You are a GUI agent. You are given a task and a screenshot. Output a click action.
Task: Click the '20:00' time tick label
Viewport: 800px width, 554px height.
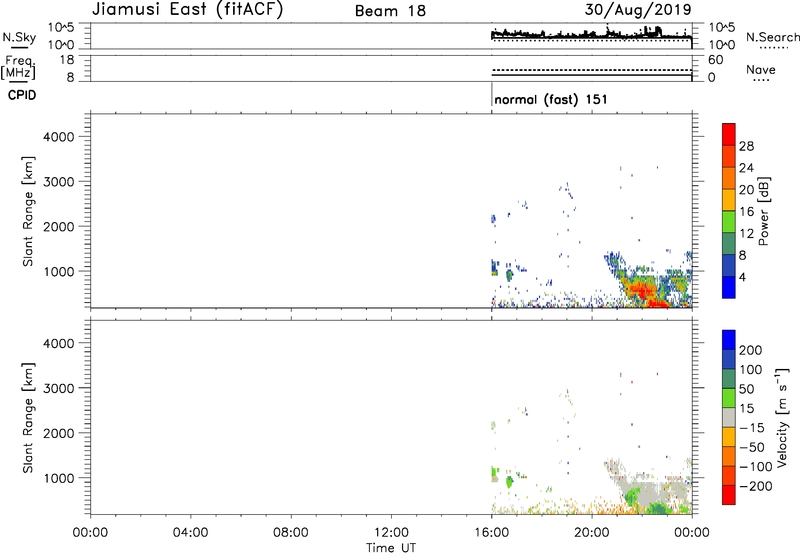pyautogui.click(x=591, y=533)
